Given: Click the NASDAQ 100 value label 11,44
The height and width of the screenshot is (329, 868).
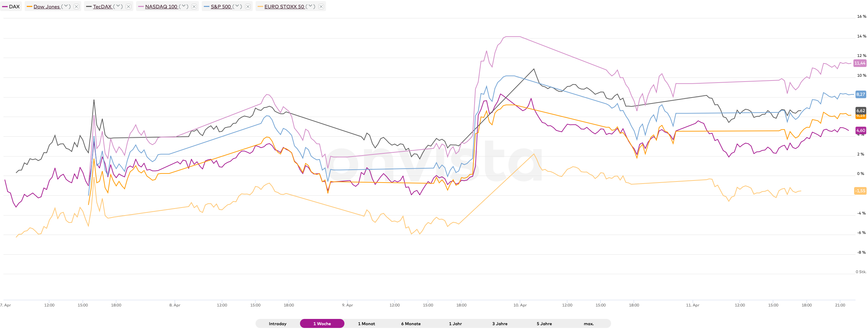Looking at the screenshot, I should point(860,63).
